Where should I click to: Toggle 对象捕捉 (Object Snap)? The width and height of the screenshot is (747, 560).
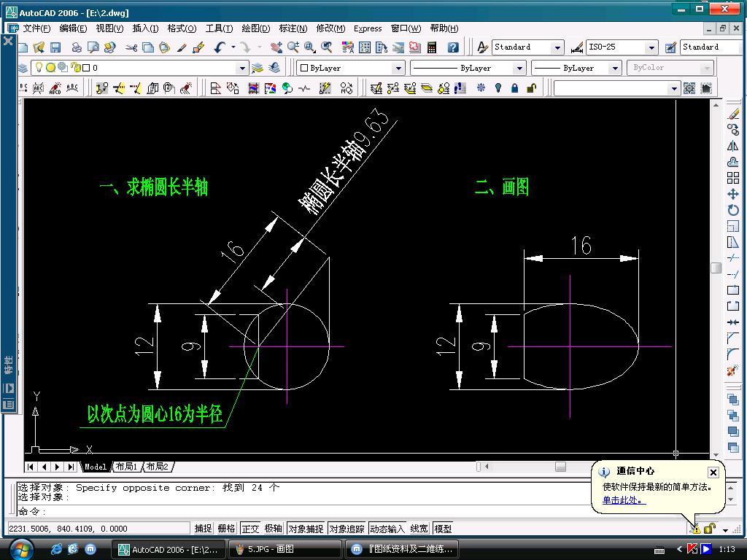[306, 529]
